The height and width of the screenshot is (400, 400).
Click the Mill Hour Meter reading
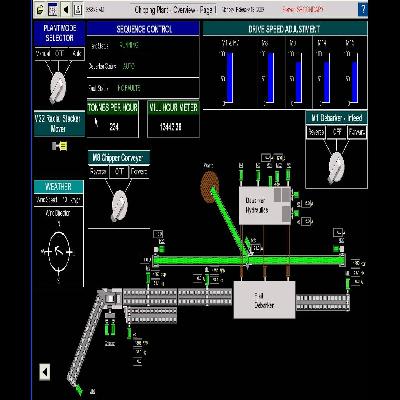tap(170, 127)
